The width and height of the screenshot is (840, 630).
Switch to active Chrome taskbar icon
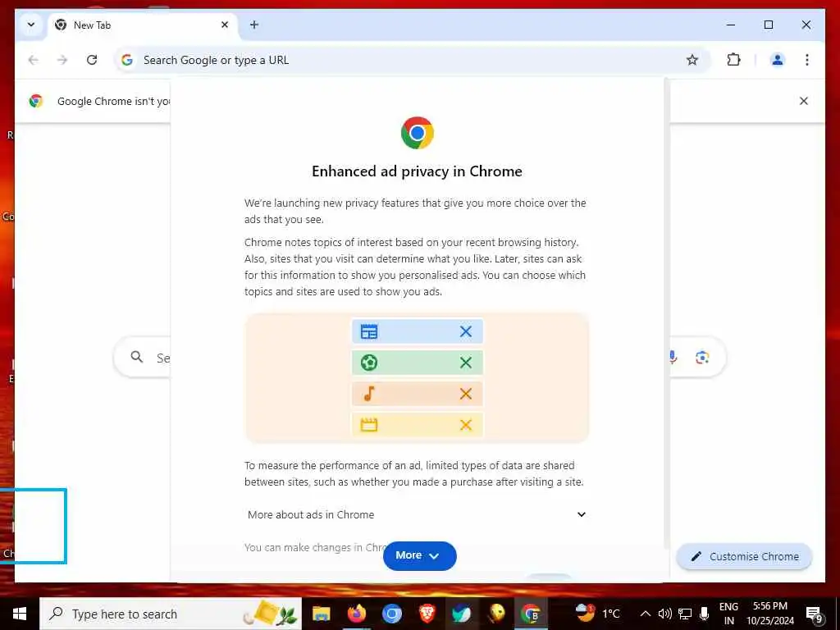pos(531,614)
